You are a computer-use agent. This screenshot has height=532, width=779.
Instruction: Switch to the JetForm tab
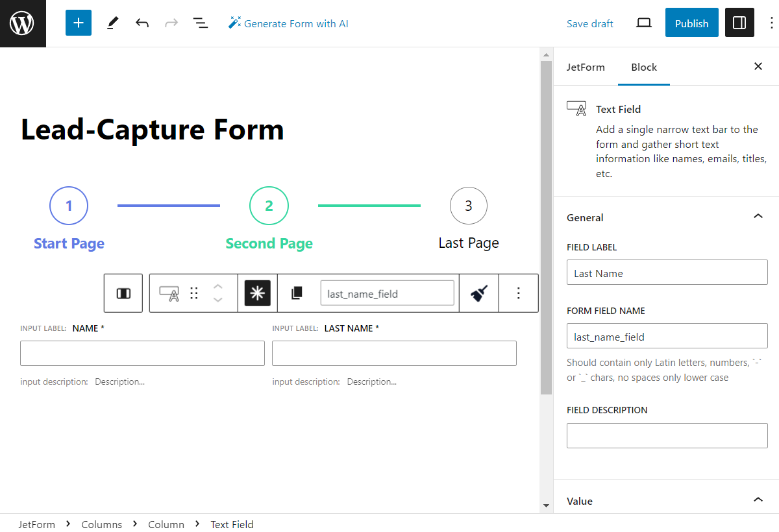[x=586, y=67]
